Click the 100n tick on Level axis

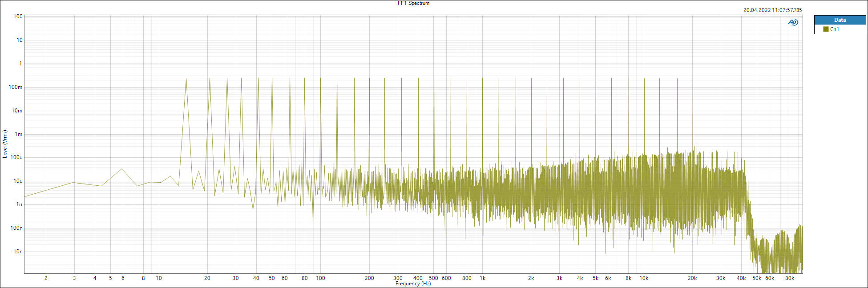[16, 228]
